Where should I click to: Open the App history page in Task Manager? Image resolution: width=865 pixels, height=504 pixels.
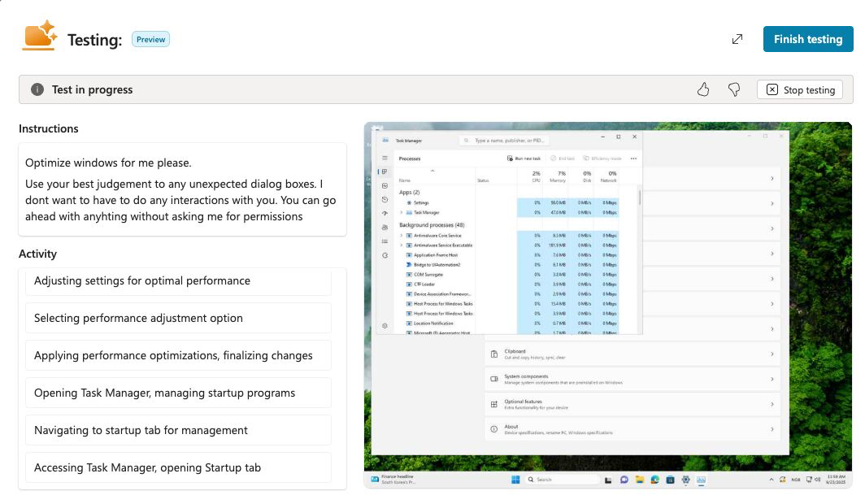pos(385,200)
